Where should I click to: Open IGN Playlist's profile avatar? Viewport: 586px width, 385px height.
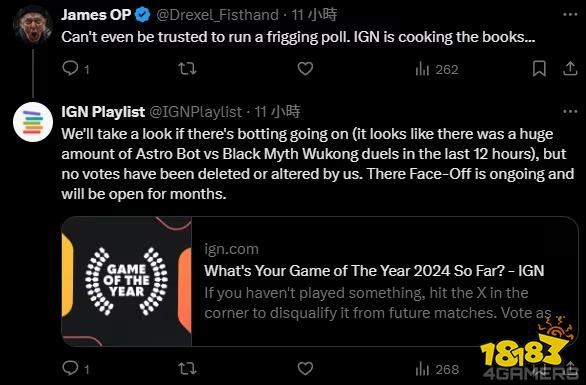tap(33, 122)
